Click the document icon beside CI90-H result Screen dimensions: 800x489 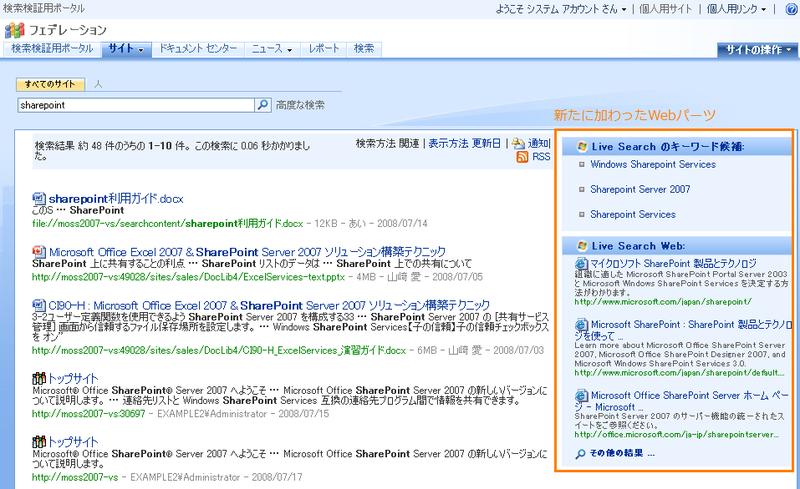point(39,305)
